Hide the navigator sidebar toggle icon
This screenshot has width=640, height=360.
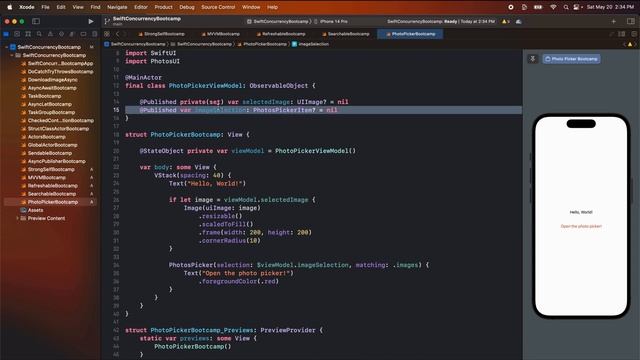(x=36, y=21)
